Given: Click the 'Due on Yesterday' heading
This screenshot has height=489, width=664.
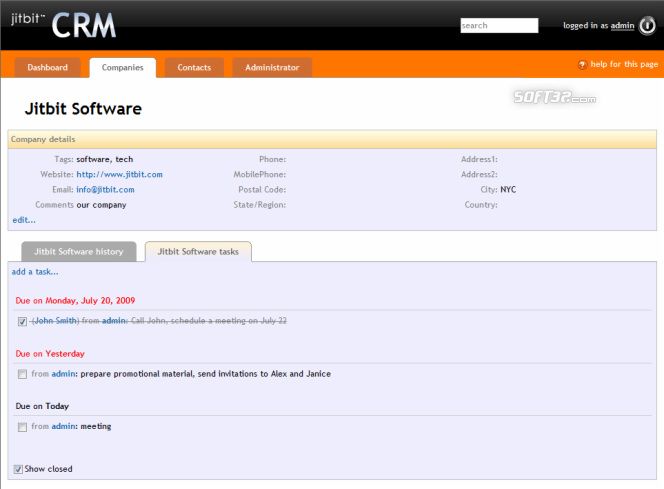Looking at the screenshot, I should click(x=50, y=354).
